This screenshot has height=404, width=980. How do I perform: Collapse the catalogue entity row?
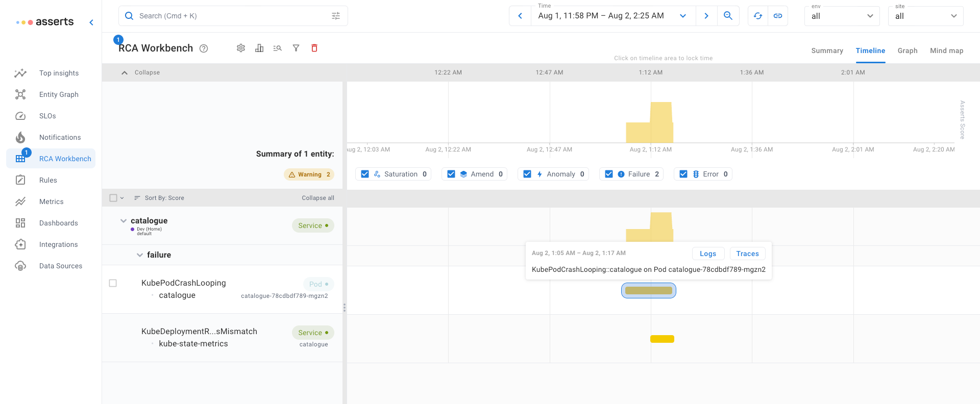click(x=124, y=221)
